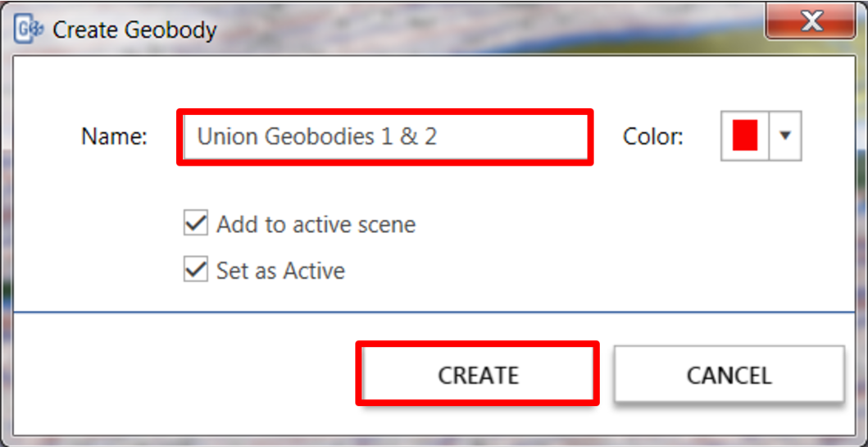Dismiss dialog using the CANCEL button

729,375
